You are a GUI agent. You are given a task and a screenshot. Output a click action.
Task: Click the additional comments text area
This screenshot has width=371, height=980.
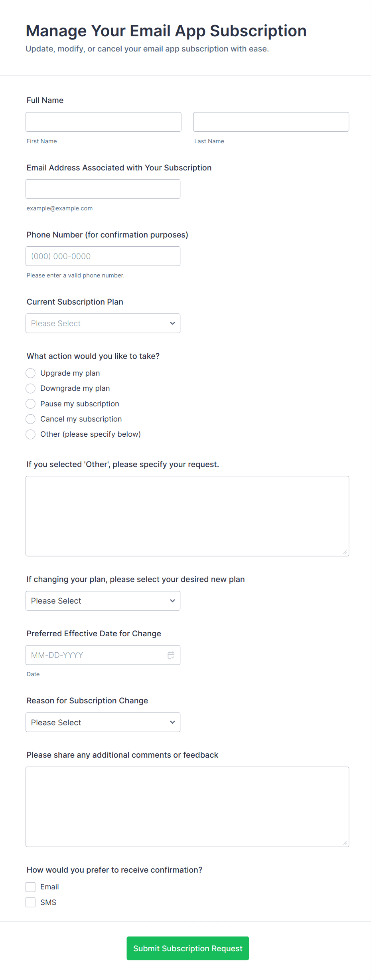click(x=187, y=806)
